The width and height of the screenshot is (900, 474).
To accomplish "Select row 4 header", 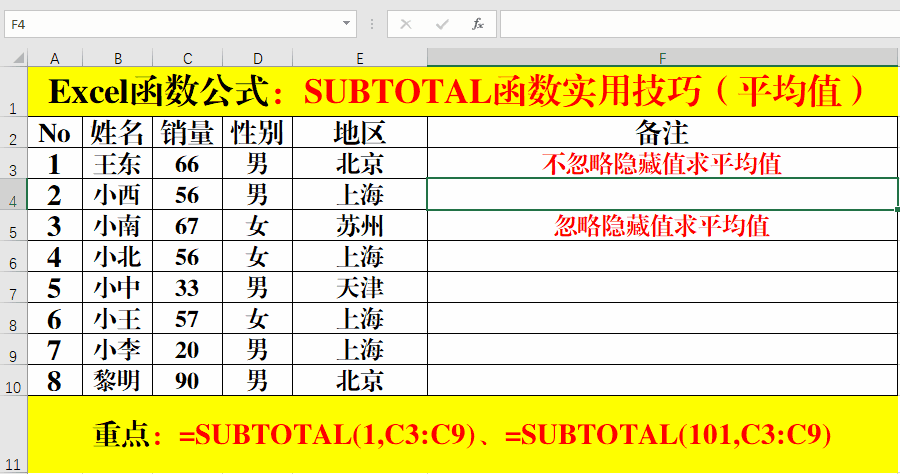I will 13,194.
